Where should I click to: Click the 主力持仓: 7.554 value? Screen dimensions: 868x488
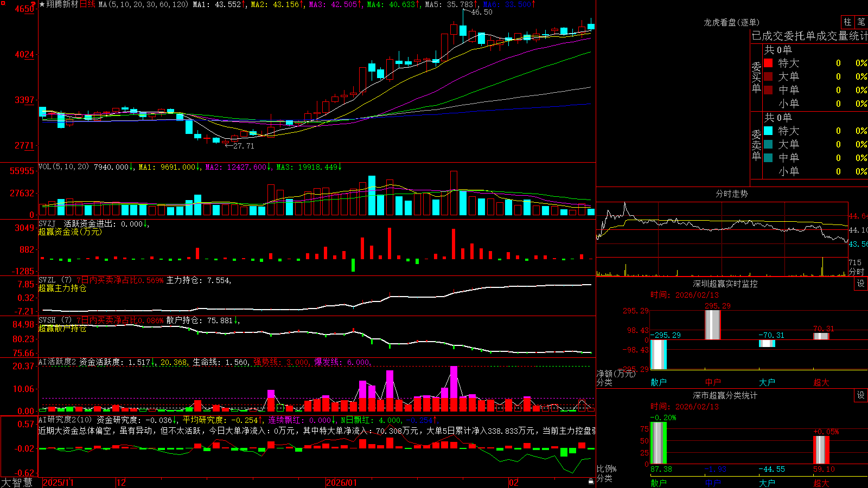pyautogui.click(x=199, y=280)
